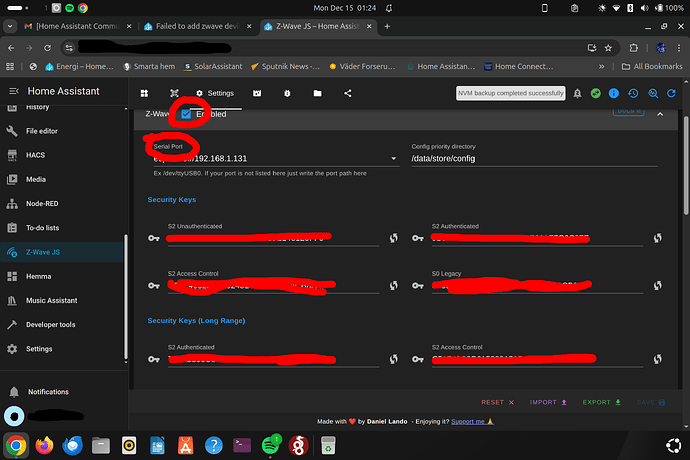
Task: Open the Z-Wave JS control panel tab
Action: pos(144,93)
